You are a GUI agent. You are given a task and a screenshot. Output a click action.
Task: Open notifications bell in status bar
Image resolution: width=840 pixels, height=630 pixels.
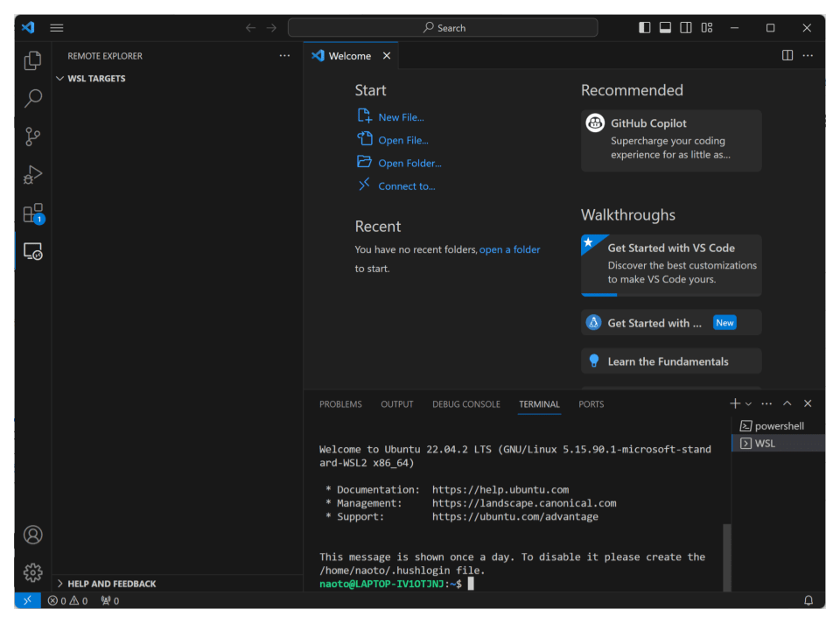[x=808, y=600]
